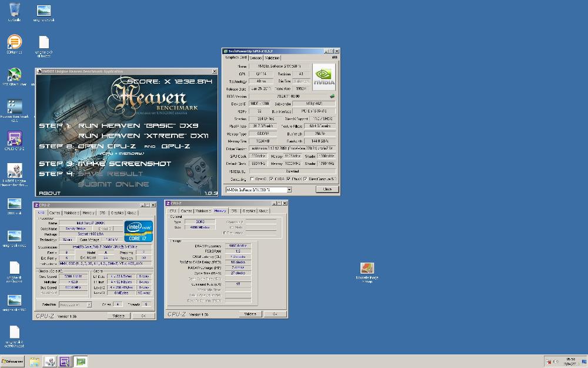Click the Close button in GPU-Z
588x368 pixels.
point(327,189)
